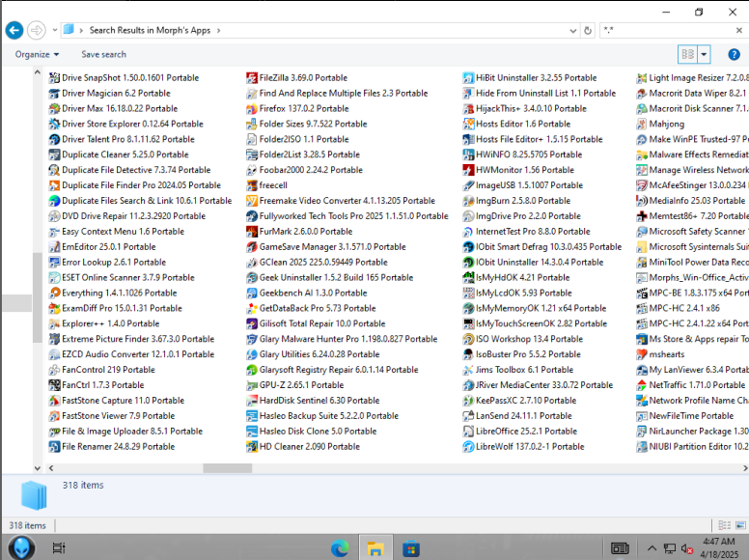Click the NetTraffic 1.71.0 Portable icon

click(642, 385)
